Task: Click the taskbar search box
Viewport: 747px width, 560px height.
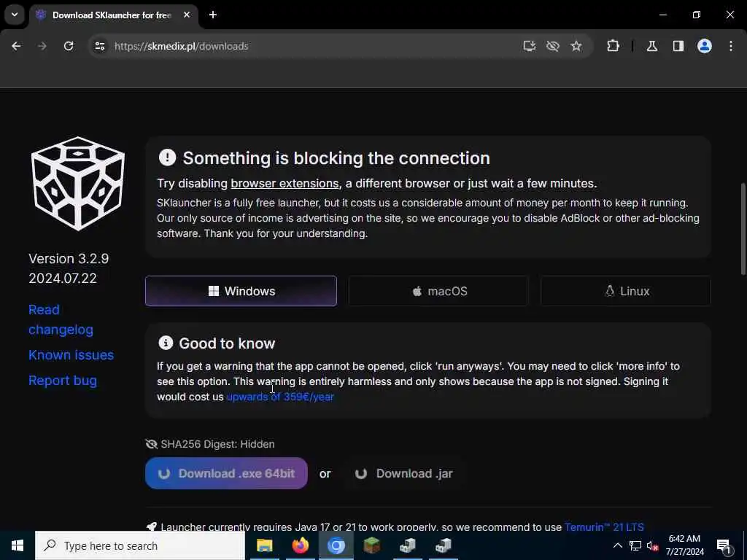Action: [x=140, y=545]
